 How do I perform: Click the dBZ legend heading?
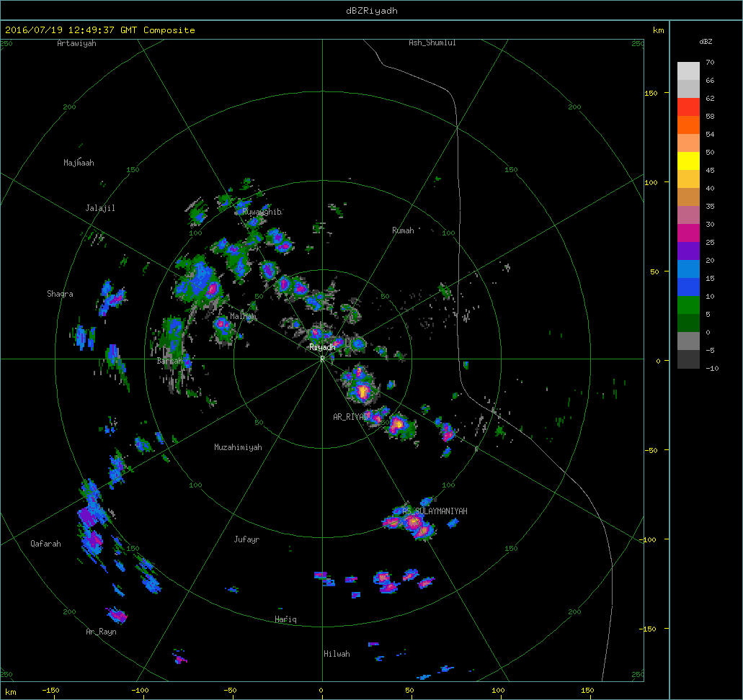point(706,42)
